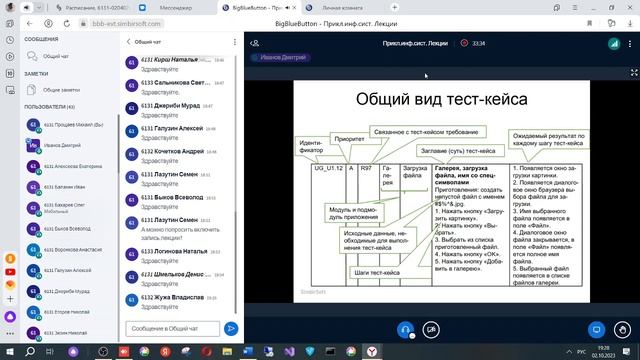Go back in the browser
640x360 pixels.
29,24
